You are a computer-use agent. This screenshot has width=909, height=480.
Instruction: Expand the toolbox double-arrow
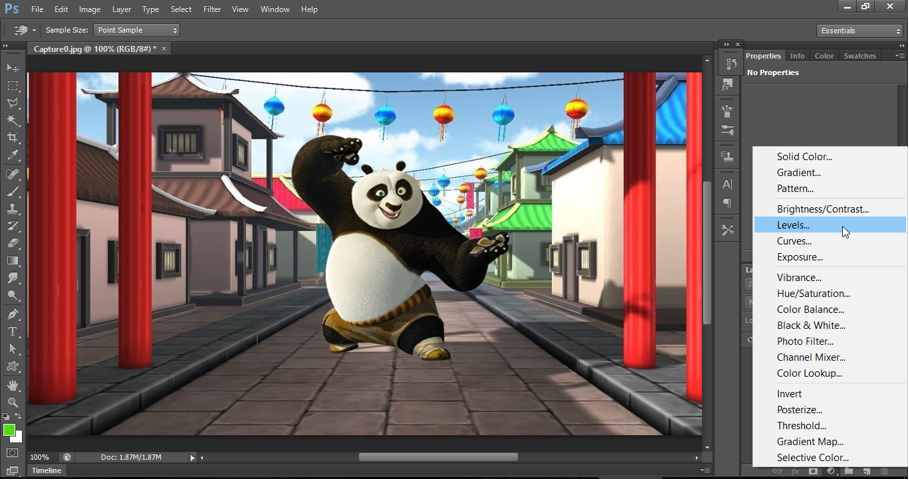5,45
